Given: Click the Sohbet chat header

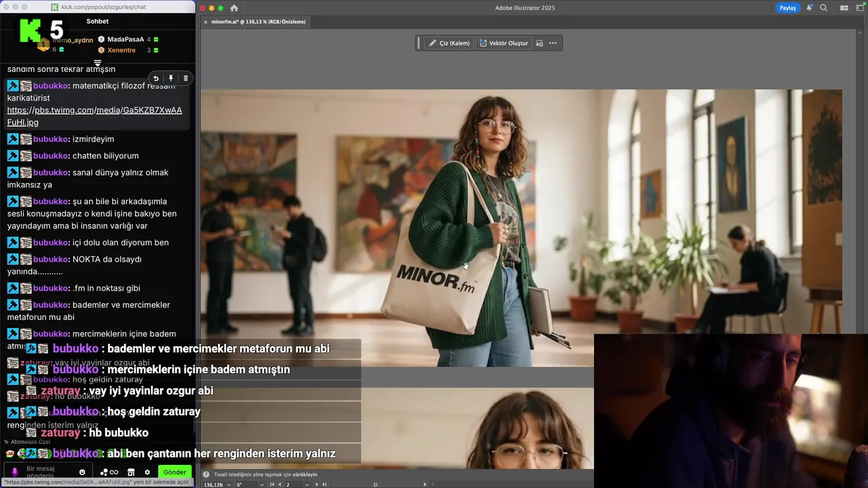Looking at the screenshot, I should click(98, 21).
